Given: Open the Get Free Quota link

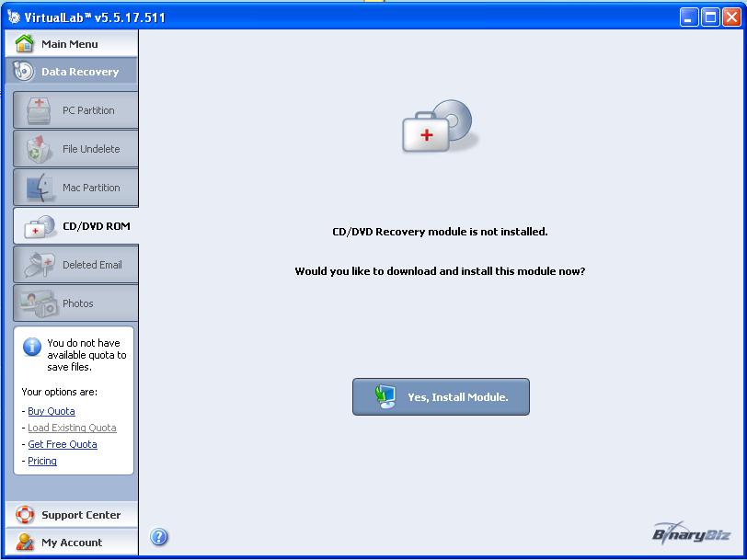Looking at the screenshot, I should tap(63, 444).
